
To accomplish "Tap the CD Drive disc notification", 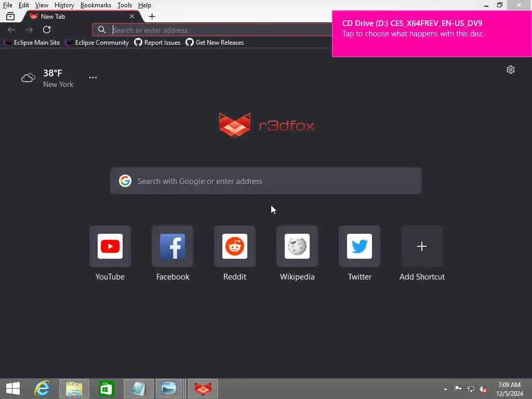I will (x=432, y=34).
